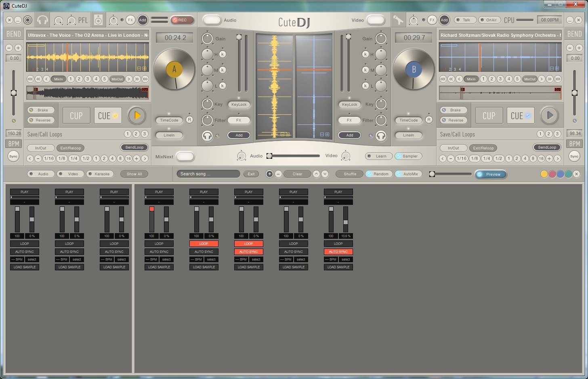The image size is (588, 379).
Task: Click deck A fast-forward triple chevron
Action: [x=145, y=79]
